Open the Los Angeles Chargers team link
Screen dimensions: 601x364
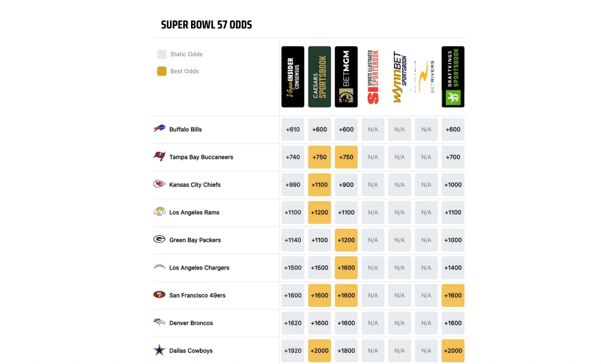(x=199, y=268)
